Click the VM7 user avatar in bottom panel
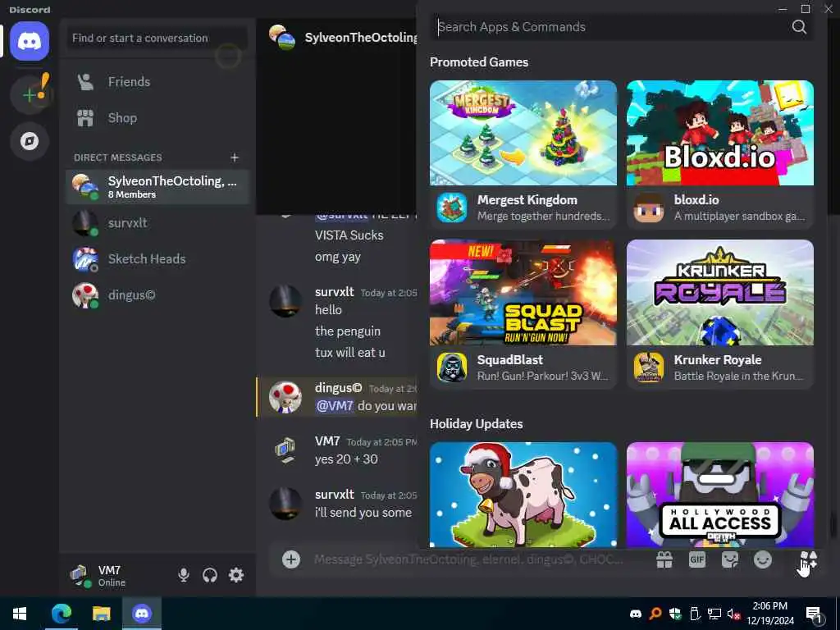The height and width of the screenshot is (630, 840). (x=80, y=576)
